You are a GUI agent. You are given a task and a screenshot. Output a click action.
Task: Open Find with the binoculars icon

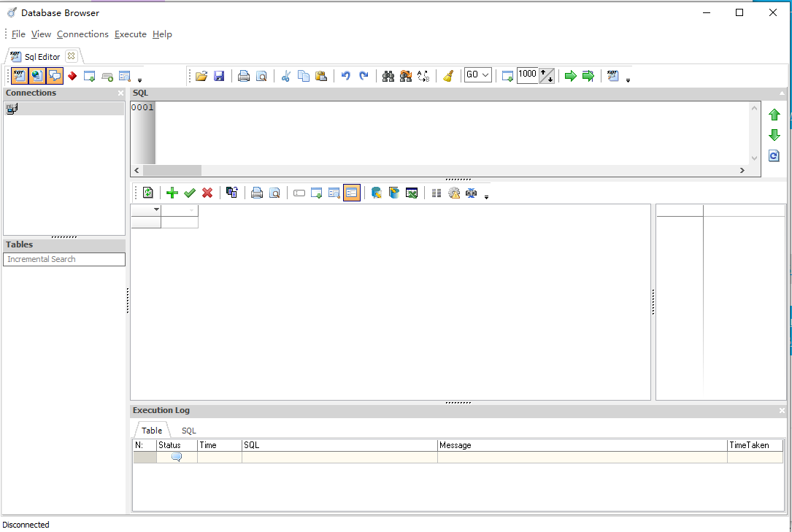388,76
